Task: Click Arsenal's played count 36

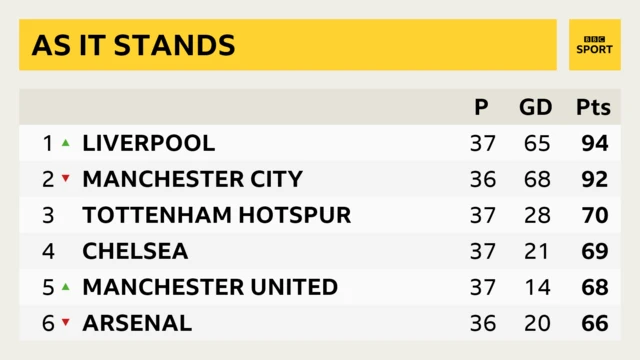Action: (x=483, y=323)
